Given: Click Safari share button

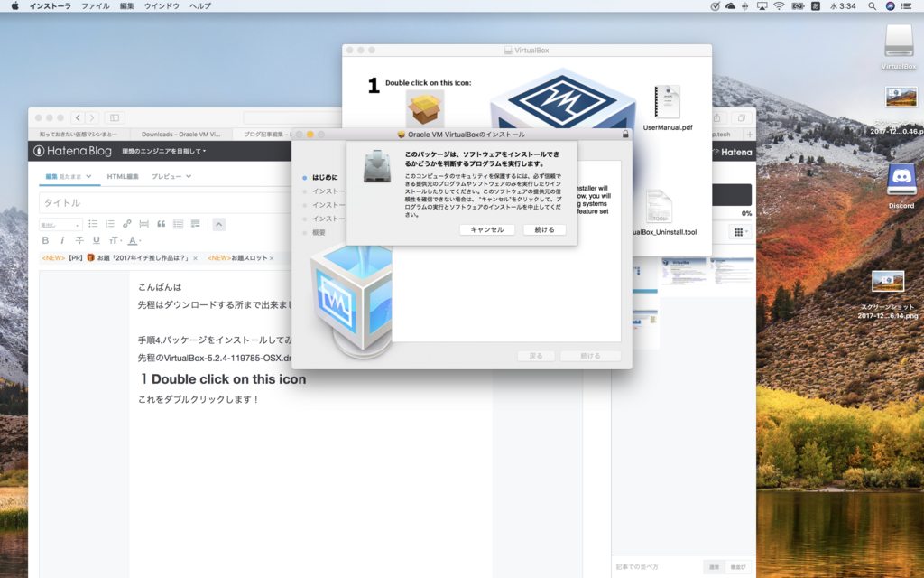Looking at the screenshot, I should (717, 118).
